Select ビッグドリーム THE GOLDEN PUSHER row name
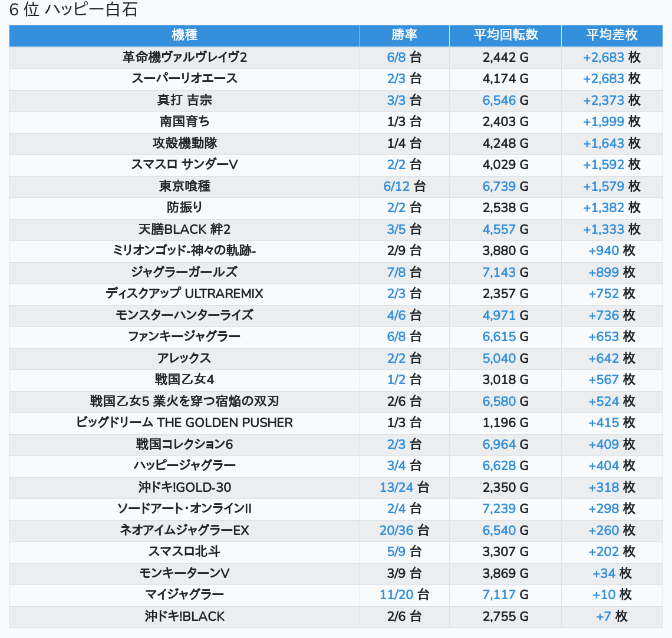Screen dimensions: 672x638 185,422
